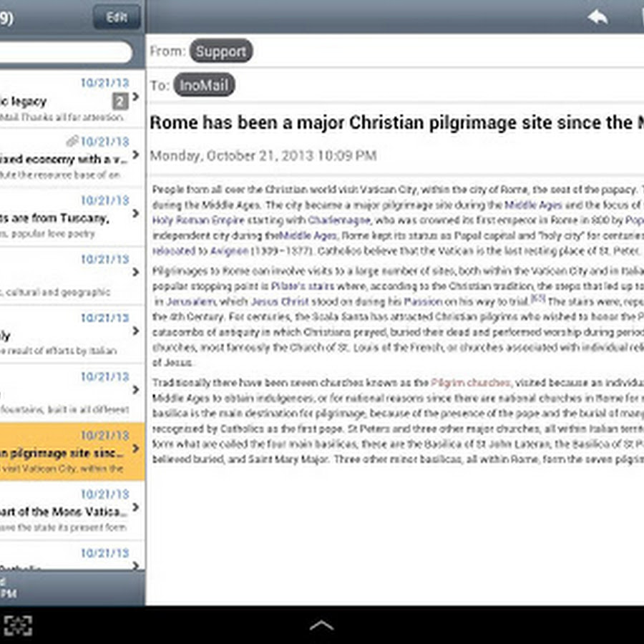
Task: Click the paperclip attachment icon on the economy email
Action: [x=72, y=141]
